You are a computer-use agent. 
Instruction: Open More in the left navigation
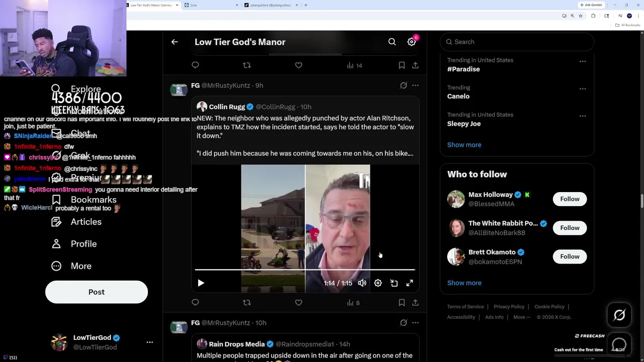pyautogui.click(x=71, y=266)
